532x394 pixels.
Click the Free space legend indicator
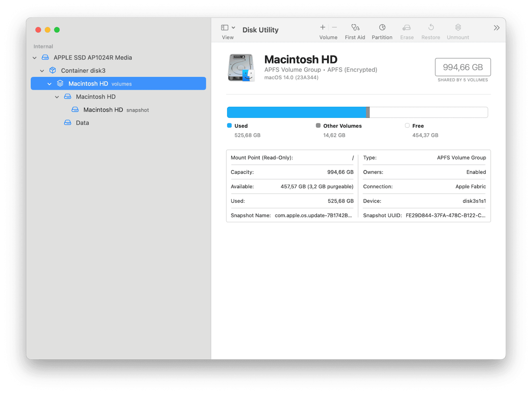pos(407,125)
